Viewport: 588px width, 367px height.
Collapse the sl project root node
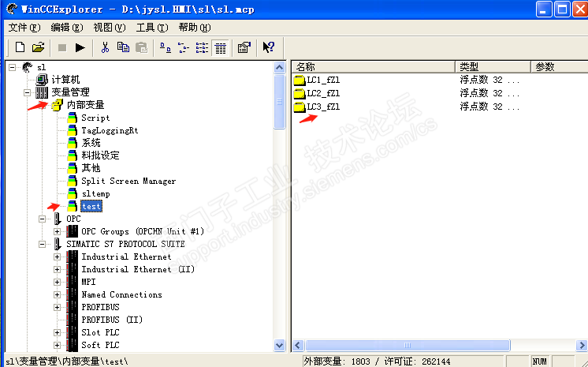click(x=13, y=68)
